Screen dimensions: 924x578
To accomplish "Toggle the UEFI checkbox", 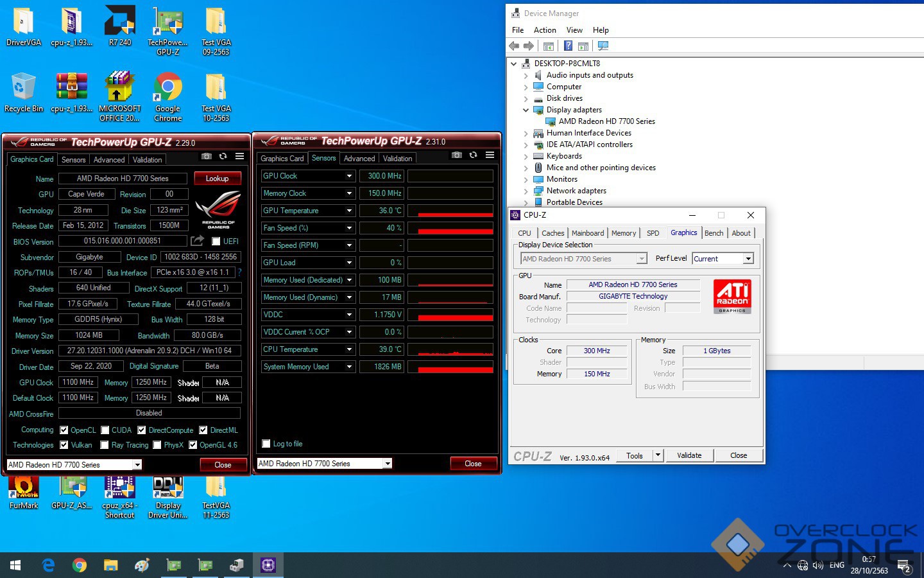I will click(216, 241).
